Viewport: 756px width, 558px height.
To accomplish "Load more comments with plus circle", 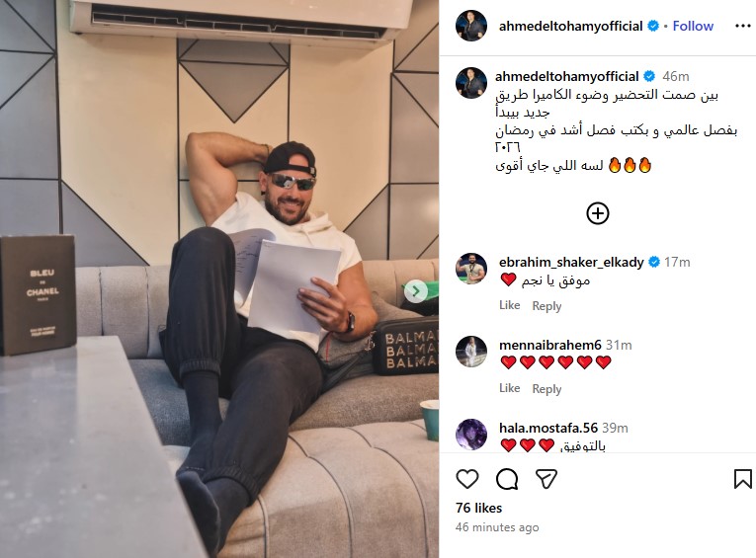I will [597, 213].
